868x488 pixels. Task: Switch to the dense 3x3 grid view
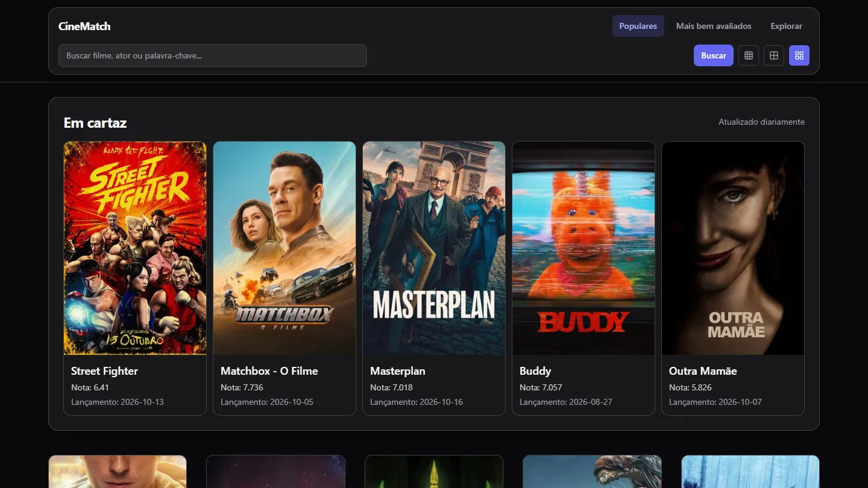(749, 55)
